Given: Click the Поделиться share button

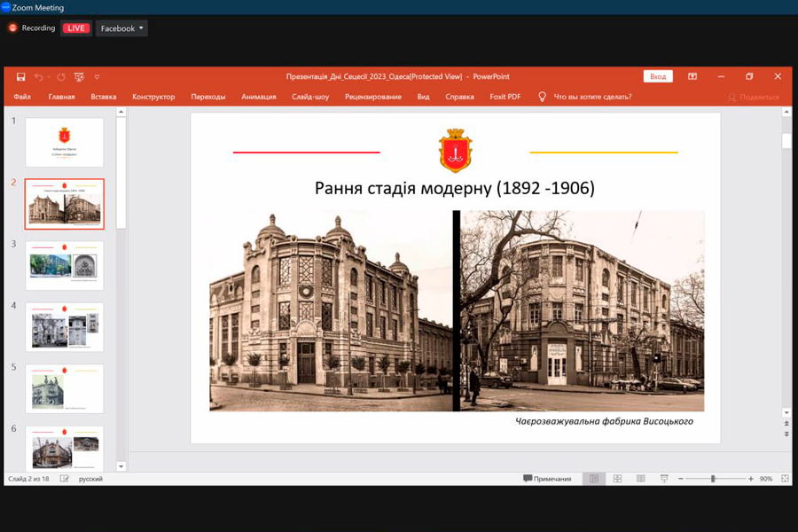Looking at the screenshot, I should [x=754, y=98].
